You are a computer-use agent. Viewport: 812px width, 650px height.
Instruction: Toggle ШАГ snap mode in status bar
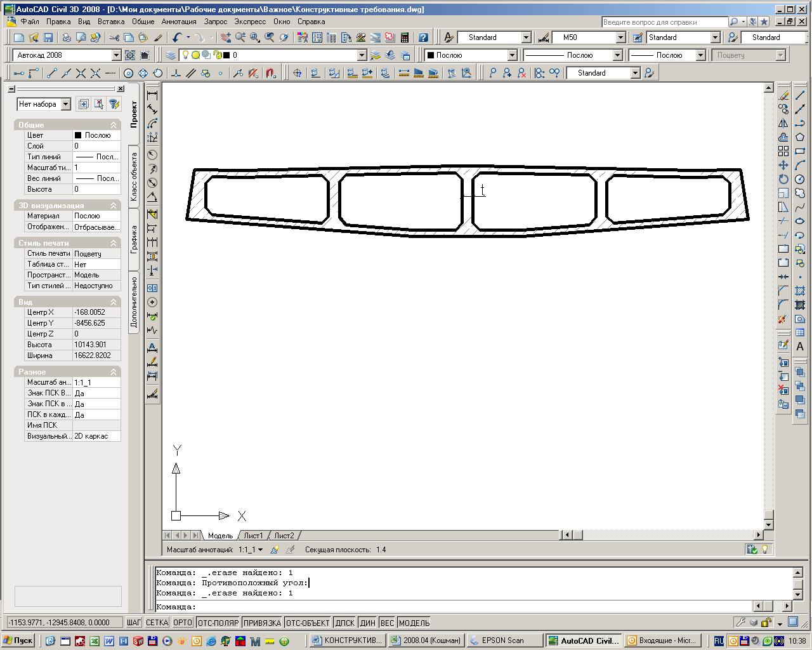[134, 623]
